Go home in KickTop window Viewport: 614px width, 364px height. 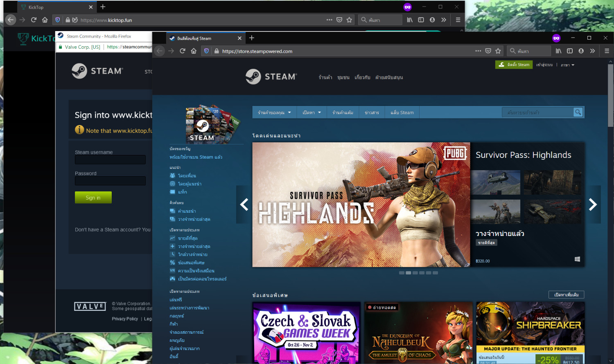coord(45,20)
